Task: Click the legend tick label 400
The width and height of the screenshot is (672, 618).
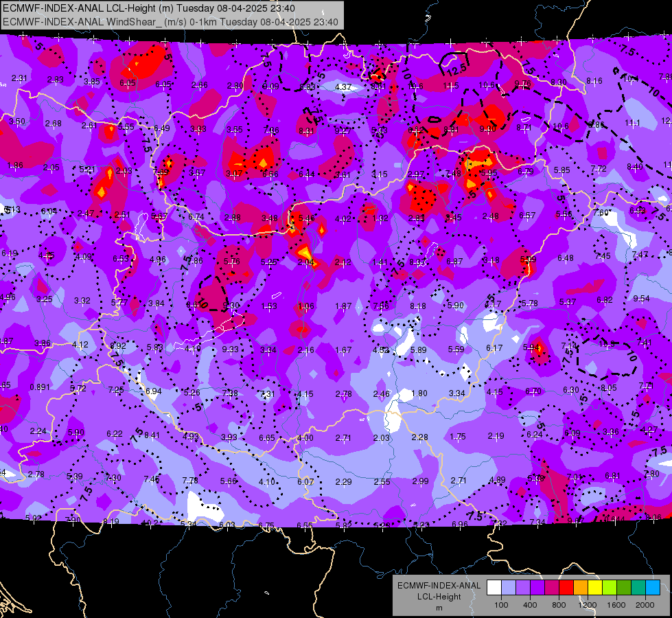Action: coord(530,605)
